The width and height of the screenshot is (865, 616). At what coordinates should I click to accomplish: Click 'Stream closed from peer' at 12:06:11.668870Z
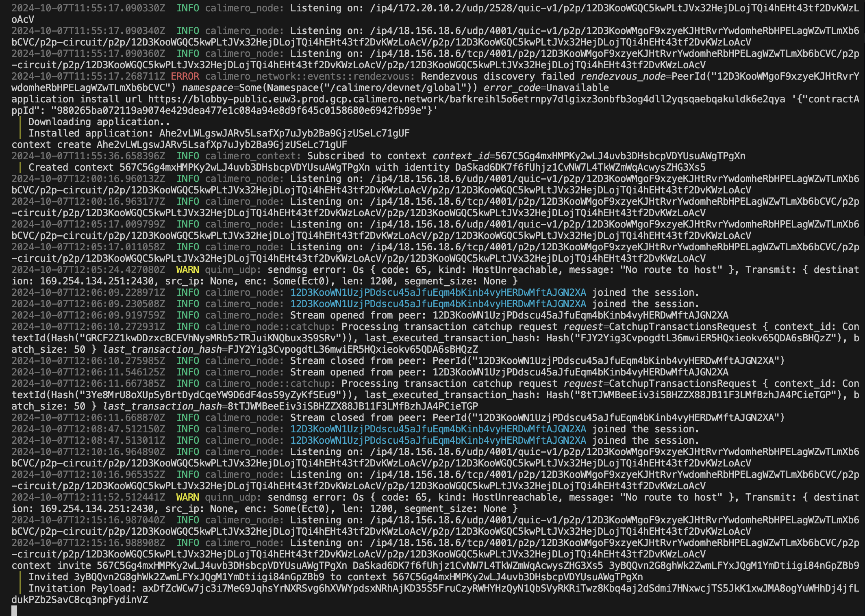pos(359,418)
